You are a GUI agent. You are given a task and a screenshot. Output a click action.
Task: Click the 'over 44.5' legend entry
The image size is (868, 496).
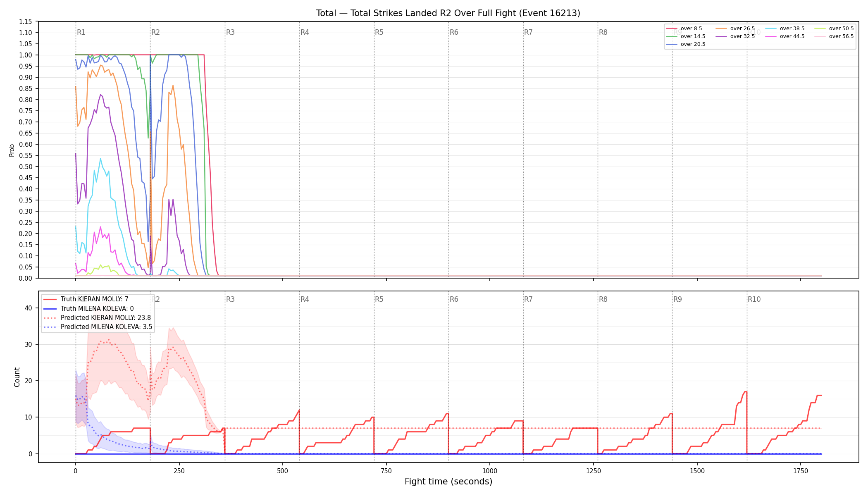pos(785,36)
